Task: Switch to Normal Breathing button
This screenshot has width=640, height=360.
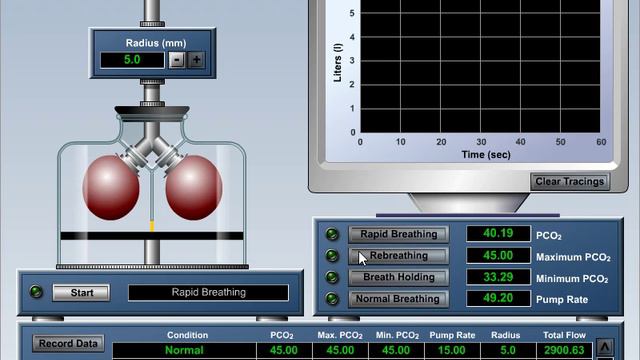Action: pos(398,299)
